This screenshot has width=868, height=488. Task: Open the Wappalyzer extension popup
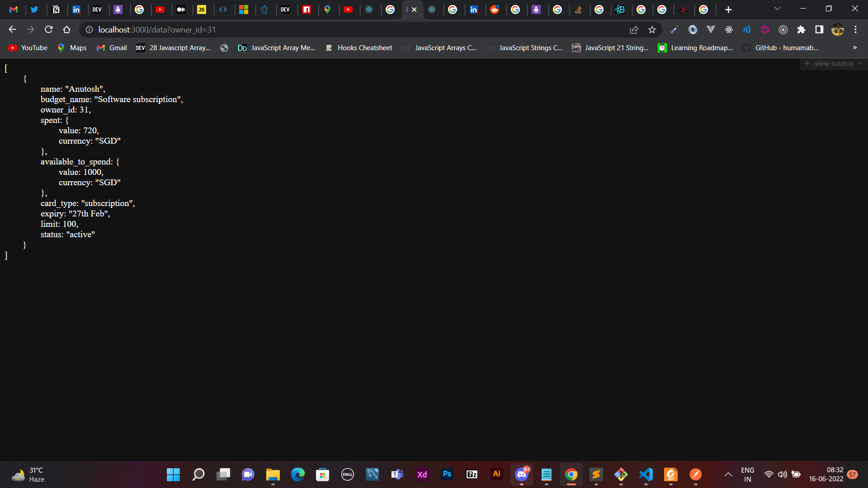tap(693, 29)
